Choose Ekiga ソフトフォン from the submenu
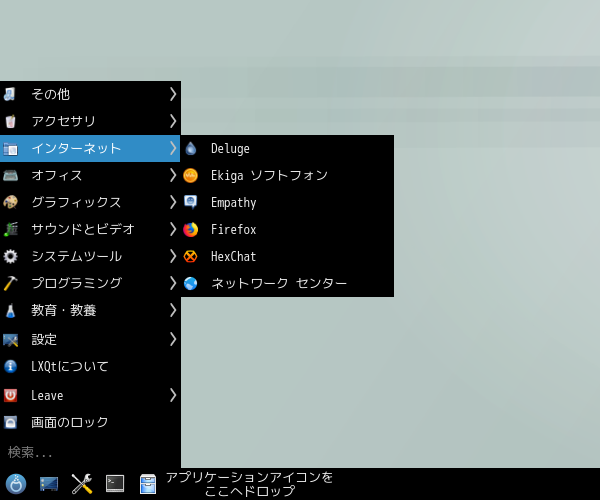The width and height of the screenshot is (600, 500). coord(287,175)
